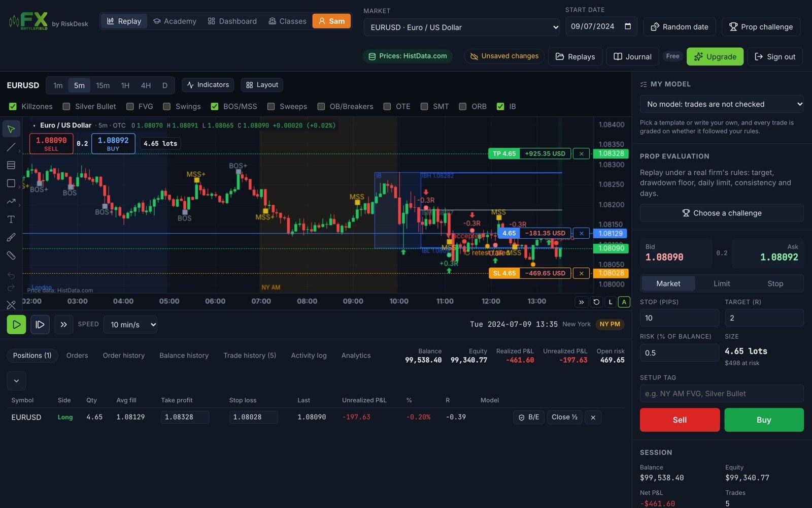Uncheck the IB overlay
The width and height of the screenshot is (812, 508).
[x=500, y=106]
